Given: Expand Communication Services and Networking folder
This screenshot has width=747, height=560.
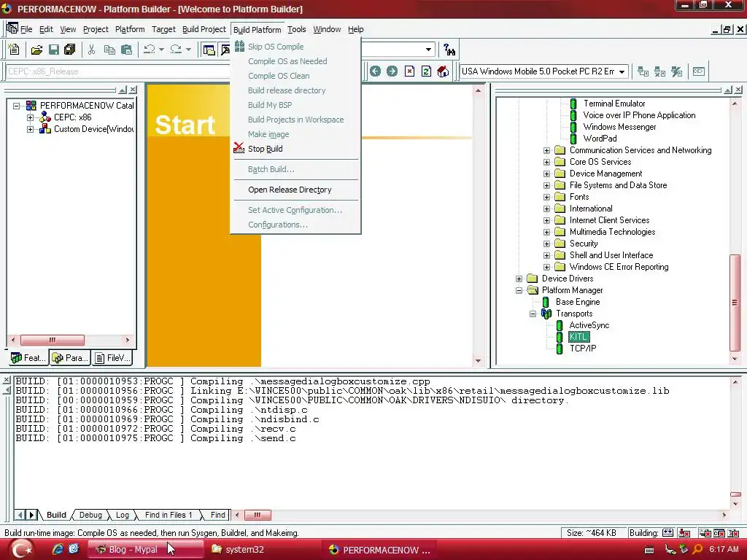Looking at the screenshot, I should [x=547, y=150].
